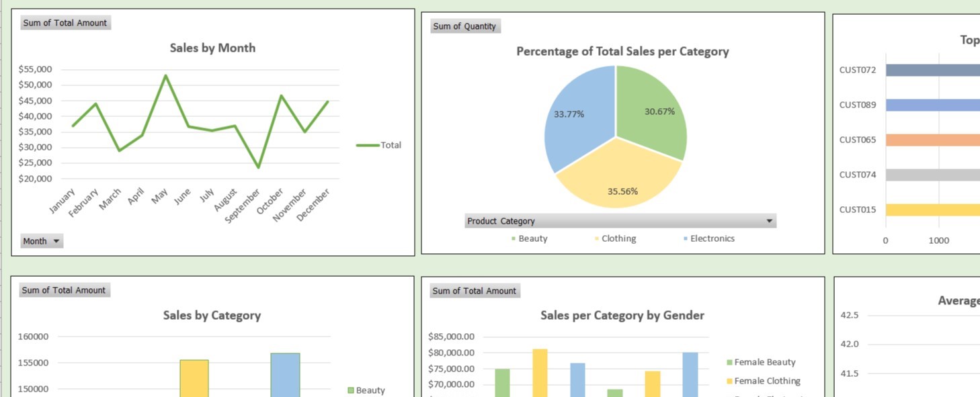Click Beauty legend entry under pie chart
Screen dimensions: 980x397
click(530, 238)
